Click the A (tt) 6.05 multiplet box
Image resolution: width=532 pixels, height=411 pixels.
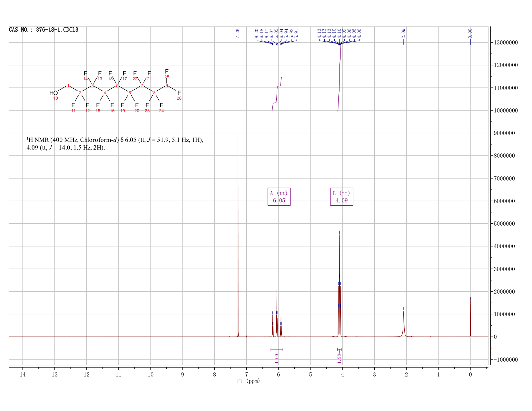click(x=279, y=197)
